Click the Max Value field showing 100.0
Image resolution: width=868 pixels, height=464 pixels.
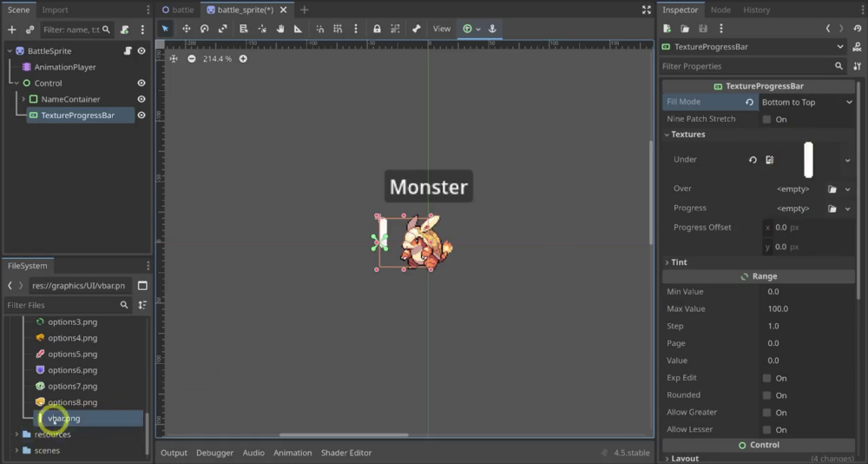(x=806, y=308)
